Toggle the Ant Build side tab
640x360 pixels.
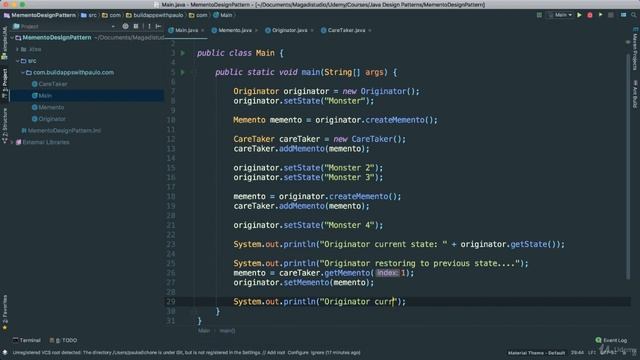click(635, 93)
